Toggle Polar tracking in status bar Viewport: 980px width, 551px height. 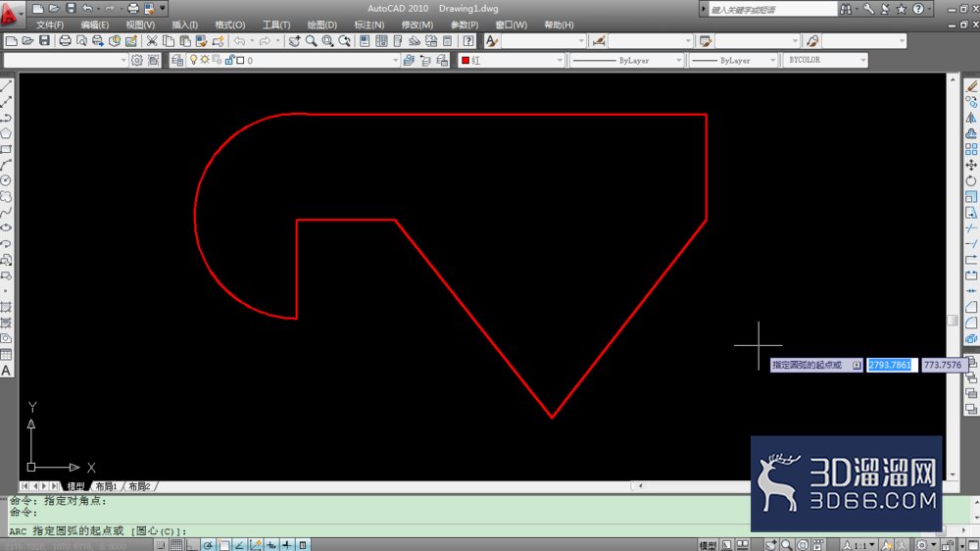pos(208,545)
